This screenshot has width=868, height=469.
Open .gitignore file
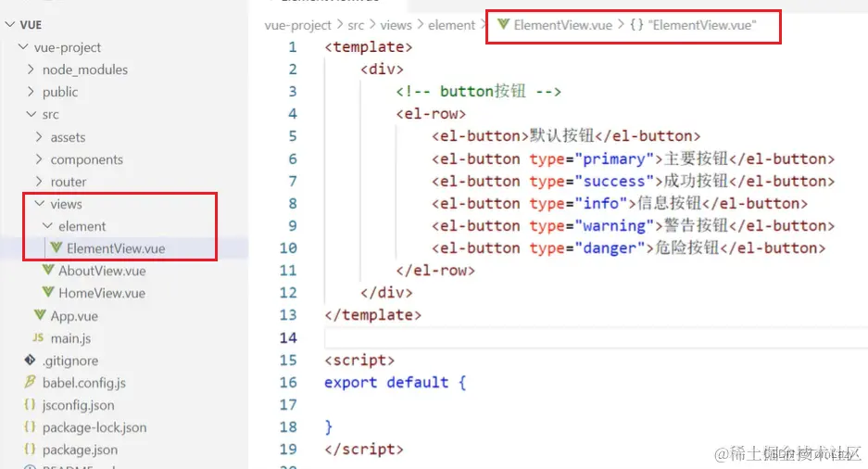(70, 361)
